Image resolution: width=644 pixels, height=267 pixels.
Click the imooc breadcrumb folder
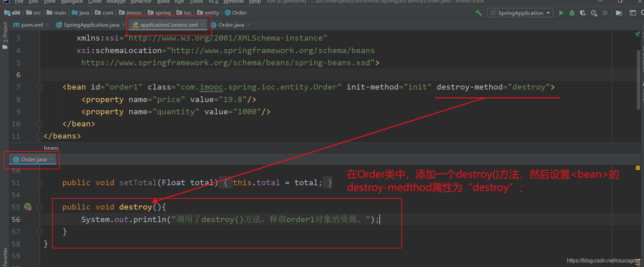click(x=131, y=13)
